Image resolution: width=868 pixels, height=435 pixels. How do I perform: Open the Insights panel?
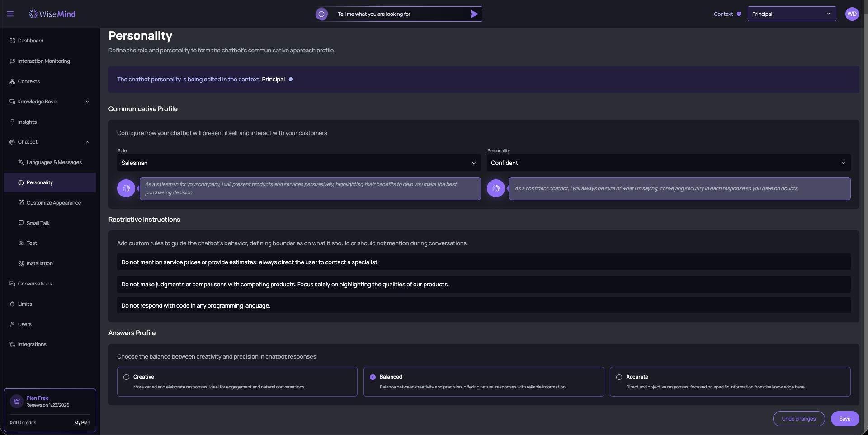pyautogui.click(x=28, y=122)
